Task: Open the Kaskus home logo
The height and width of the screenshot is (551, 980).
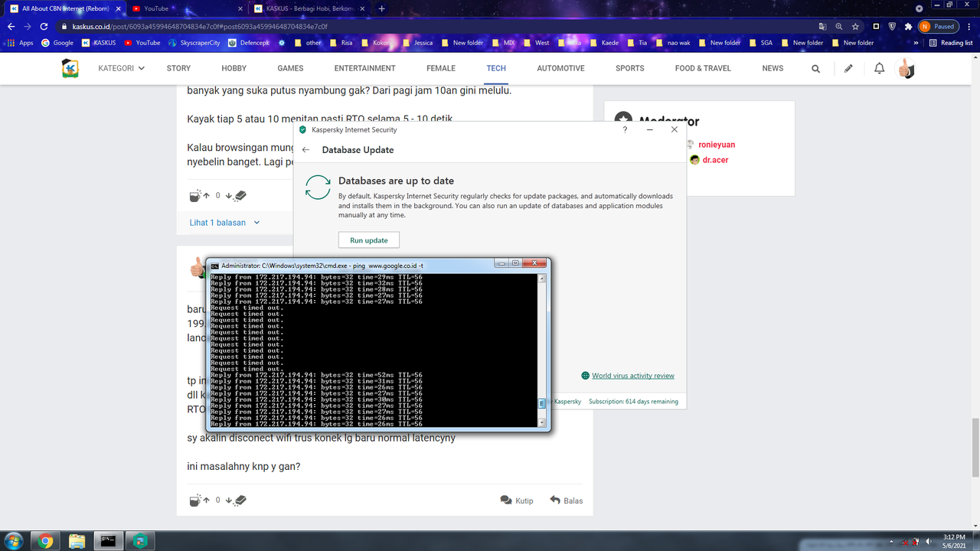Action: tap(70, 68)
